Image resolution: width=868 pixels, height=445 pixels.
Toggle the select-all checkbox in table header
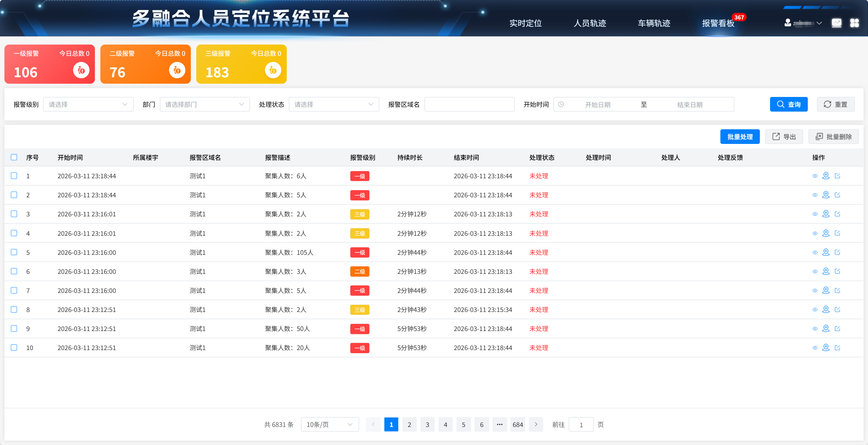(x=14, y=157)
